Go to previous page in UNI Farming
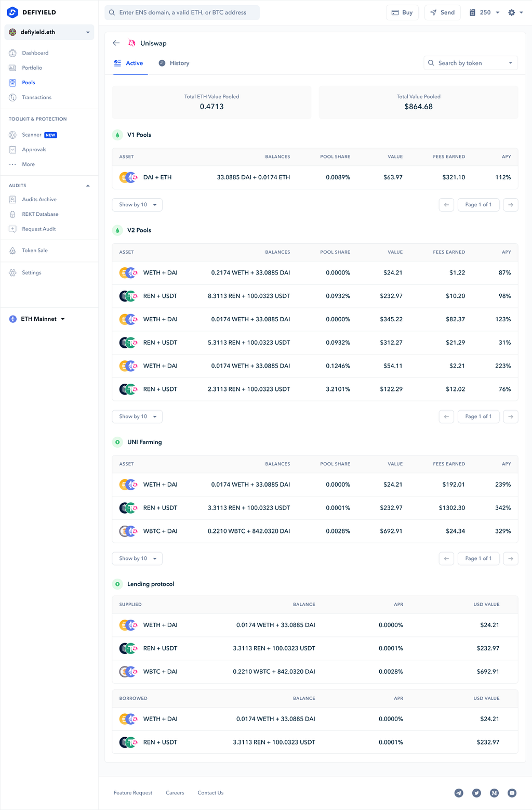This screenshot has width=532, height=810. tap(446, 558)
